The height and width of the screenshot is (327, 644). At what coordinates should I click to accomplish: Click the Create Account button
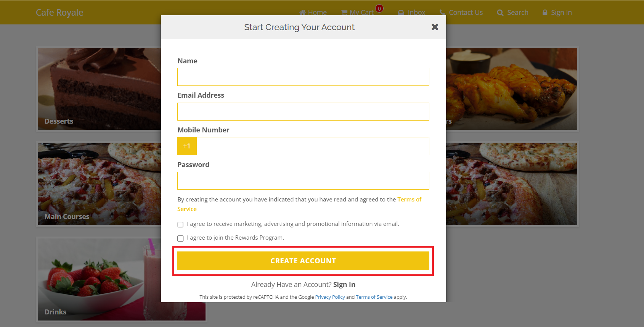(x=303, y=261)
